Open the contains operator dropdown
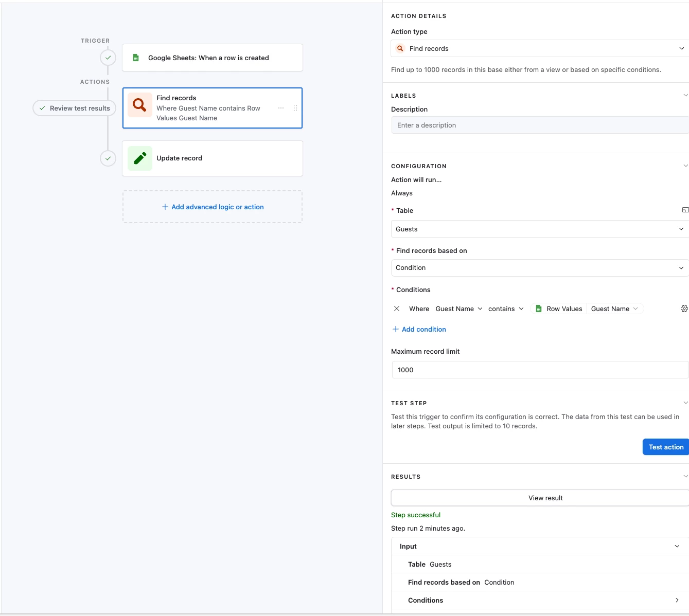The image size is (689, 616). coord(506,309)
